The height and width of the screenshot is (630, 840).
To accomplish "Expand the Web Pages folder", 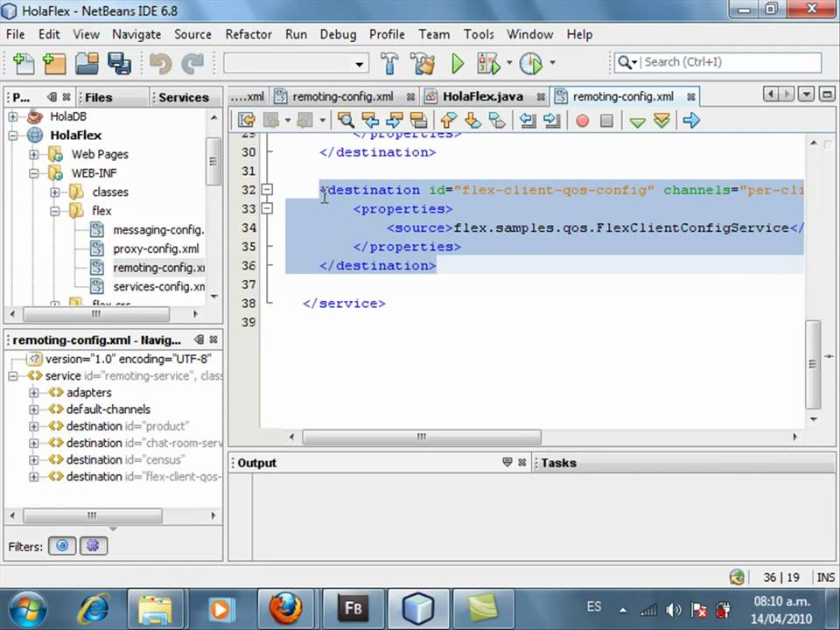I will pos(34,154).
